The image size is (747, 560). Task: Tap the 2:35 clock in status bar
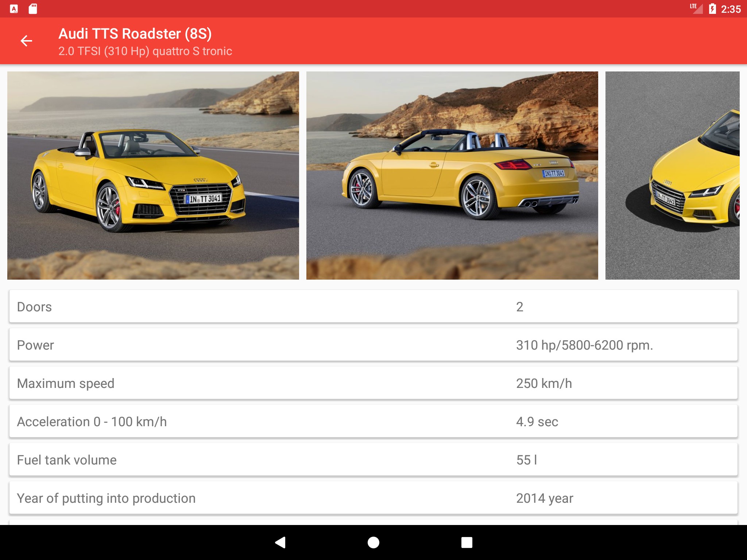tap(731, 9)
